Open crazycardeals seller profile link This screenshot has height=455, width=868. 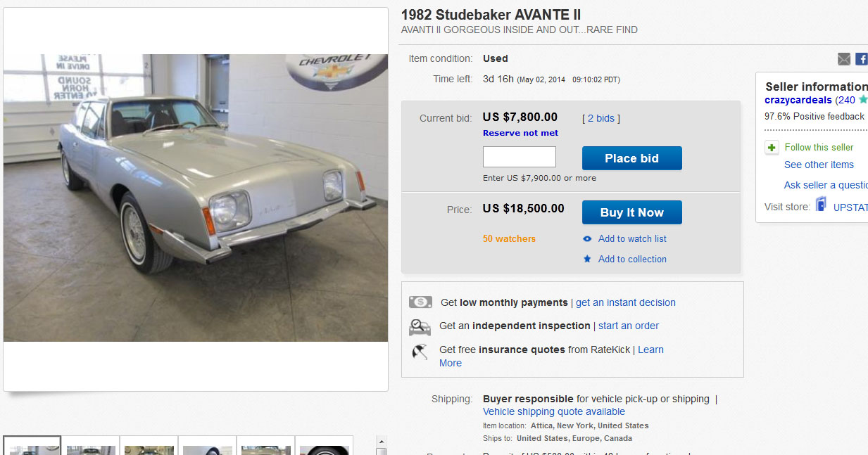[x=798, y=101]
